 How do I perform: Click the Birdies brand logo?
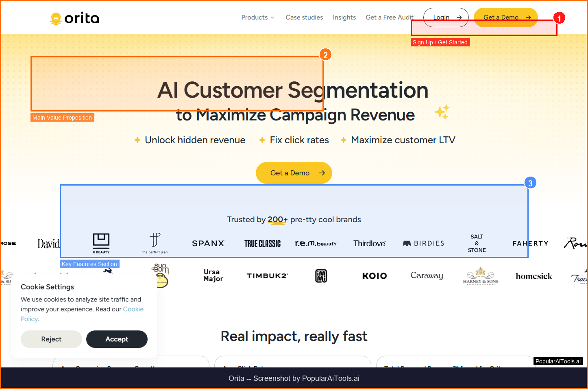click(423, 243)
